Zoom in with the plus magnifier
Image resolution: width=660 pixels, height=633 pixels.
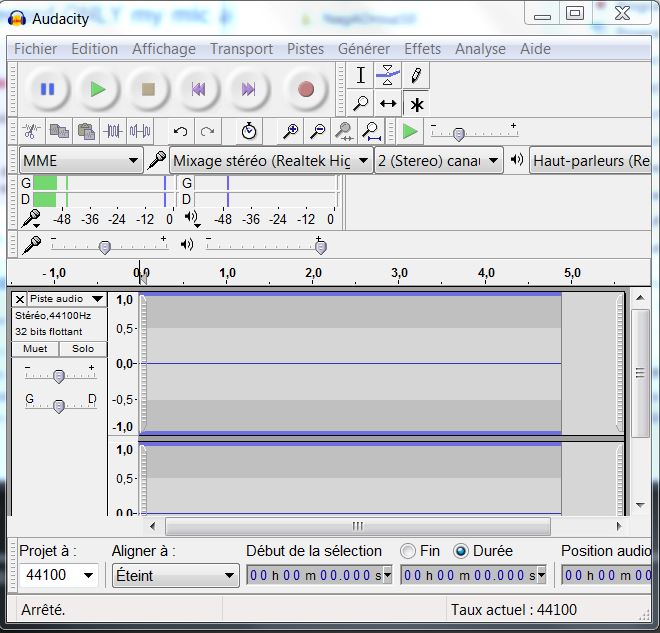[290, 132]
